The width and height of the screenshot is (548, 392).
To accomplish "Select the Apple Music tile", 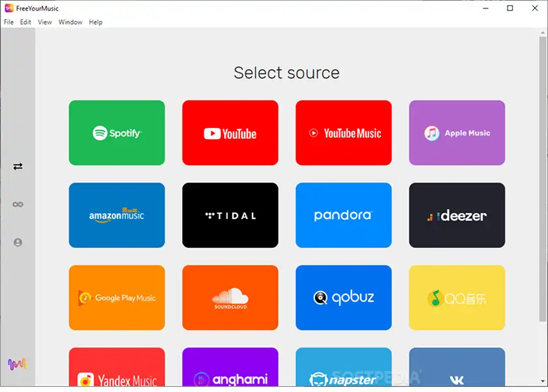I will click(x=457, y=133).
